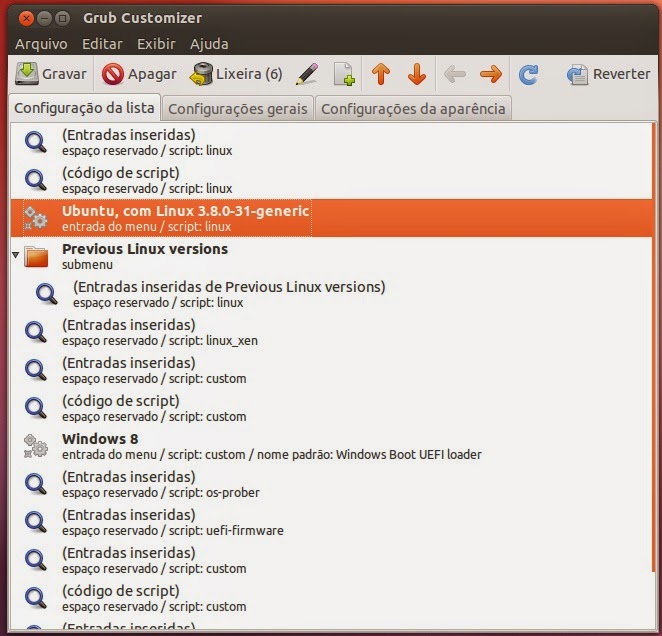Screen dimensions: 662x636
Task: Select Ubuntu, com Linux 3.8.0-31-generic entry
Action: [x=331, y=218]
